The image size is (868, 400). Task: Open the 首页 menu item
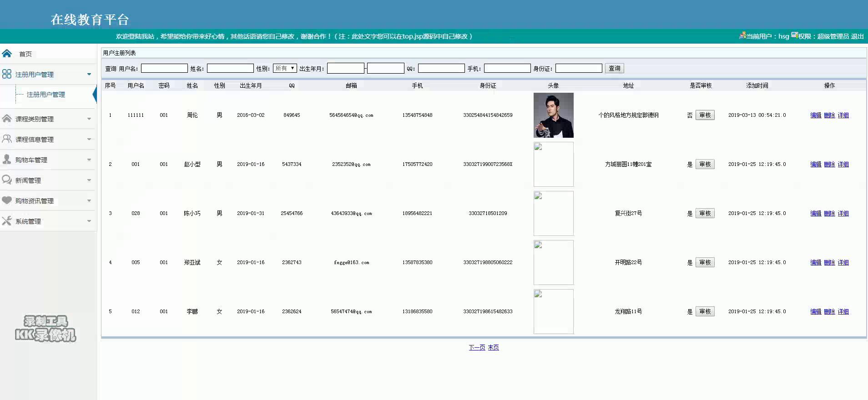pyautogui.click(x=25, y=54)
